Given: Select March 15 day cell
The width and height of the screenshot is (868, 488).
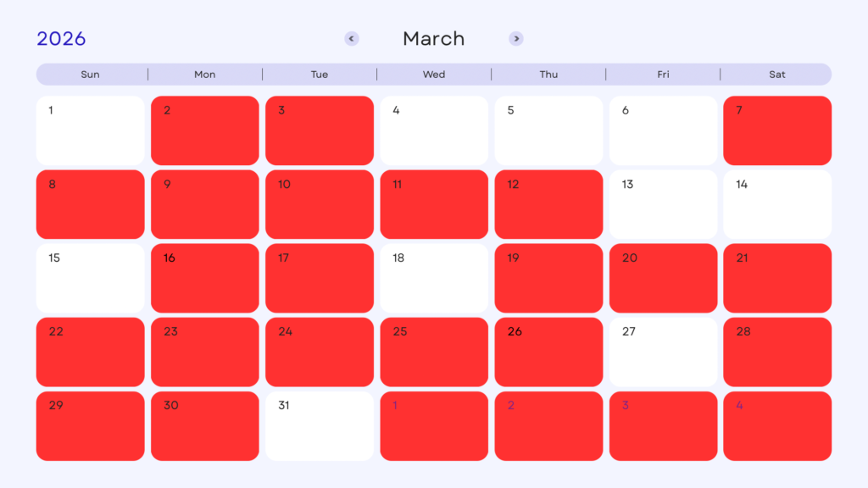Looking at the screenshot, I should 90,278.
